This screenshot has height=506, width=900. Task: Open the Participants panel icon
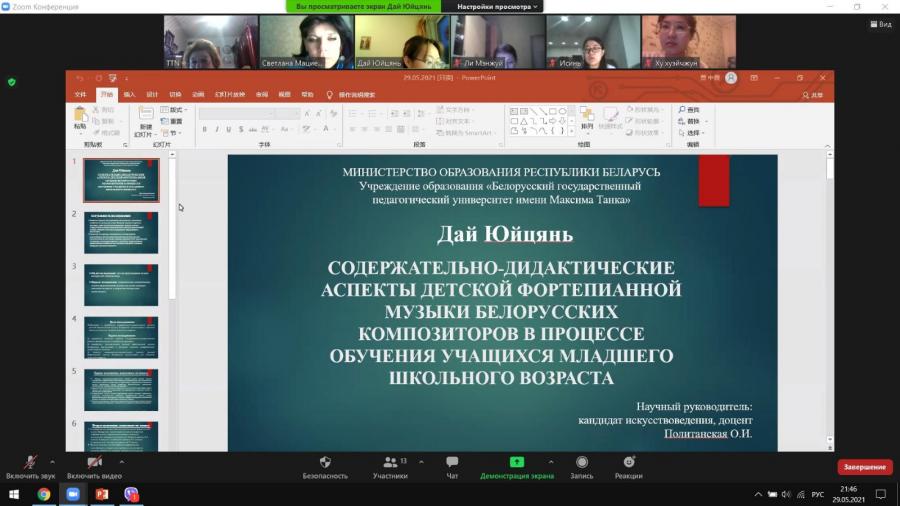390,462
